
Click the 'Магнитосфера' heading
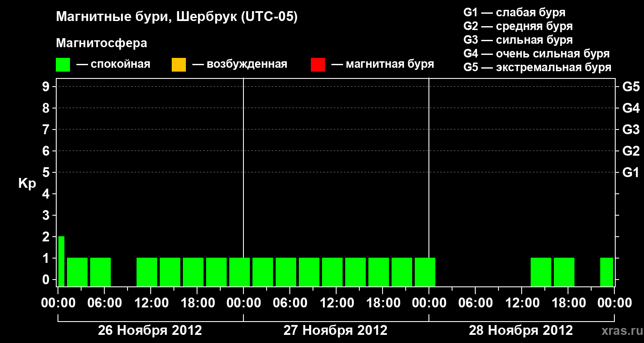(101, 43)
